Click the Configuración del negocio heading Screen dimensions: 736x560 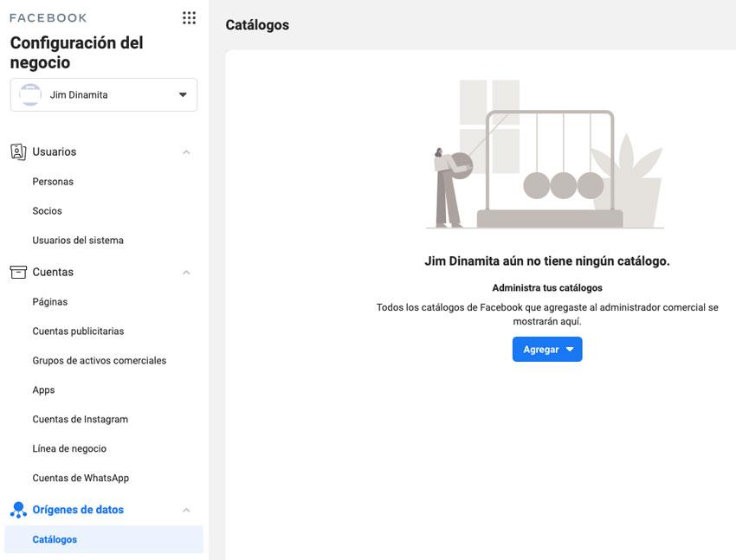click(77, 53)
